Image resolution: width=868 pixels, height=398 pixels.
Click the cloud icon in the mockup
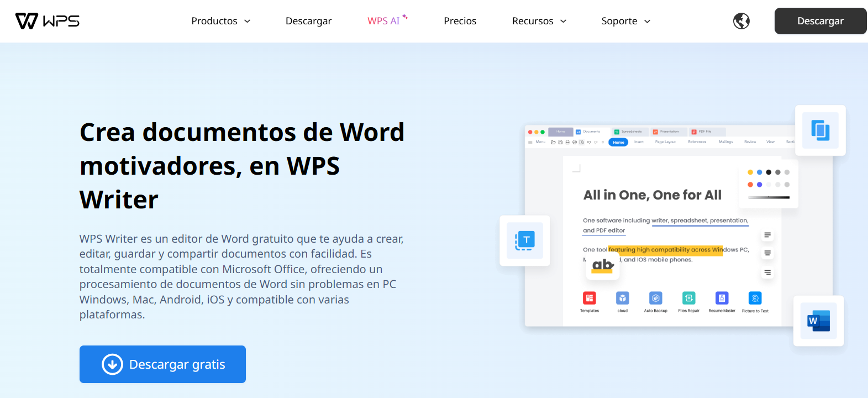click(623, 298)
